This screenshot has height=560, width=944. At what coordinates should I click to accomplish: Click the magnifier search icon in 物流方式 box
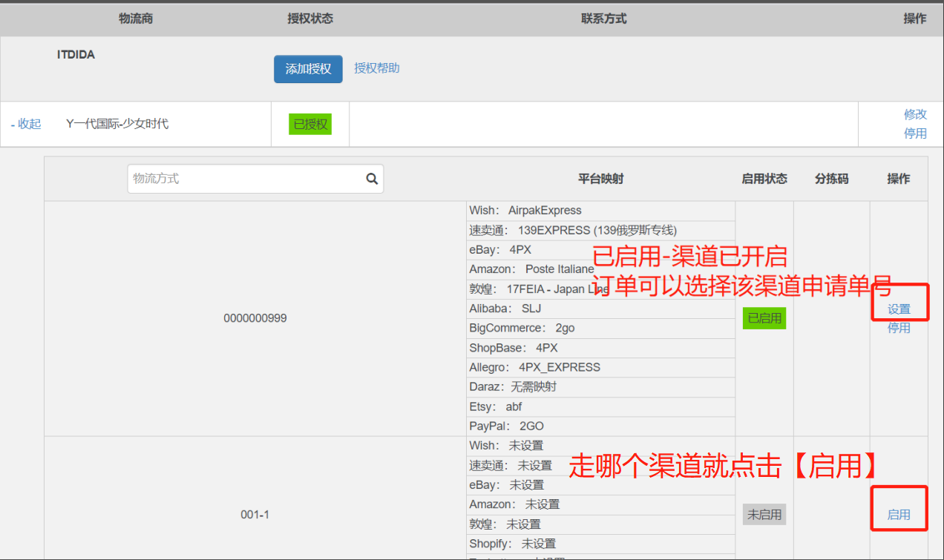(x=372, y=179)
